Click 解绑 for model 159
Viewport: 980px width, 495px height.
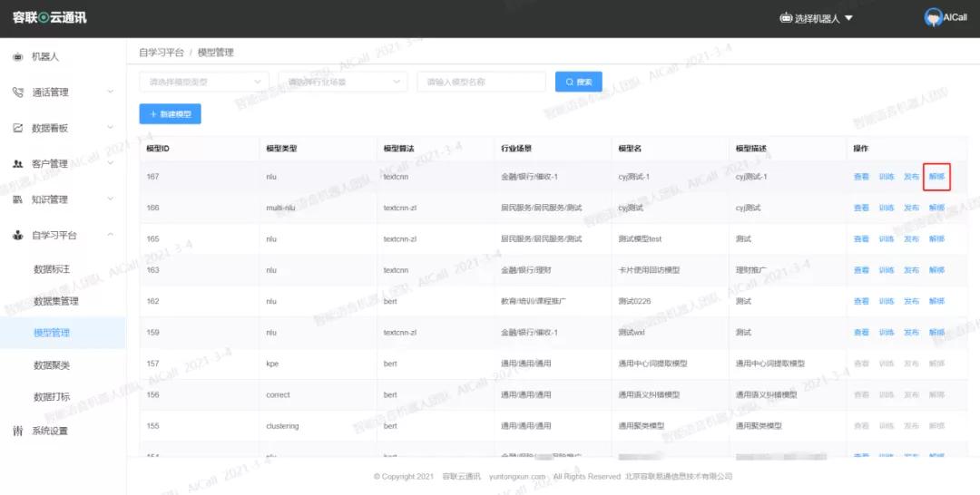tap(936, 333)
